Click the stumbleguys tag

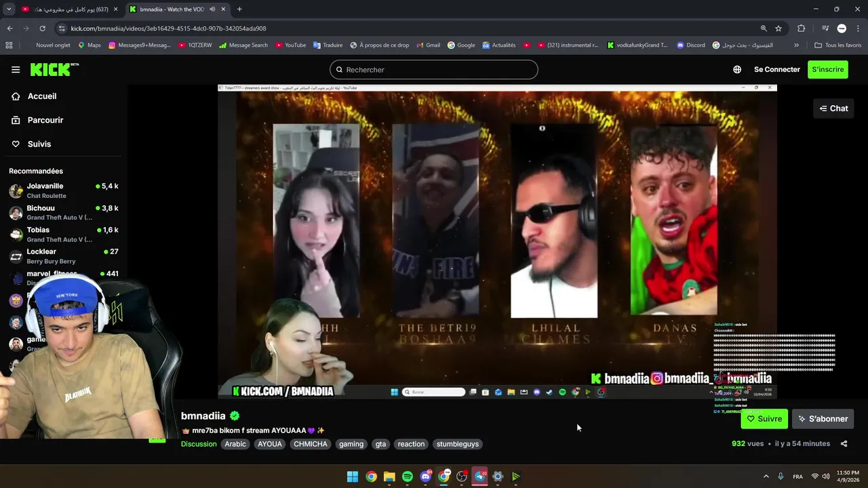tap(458, 444)
